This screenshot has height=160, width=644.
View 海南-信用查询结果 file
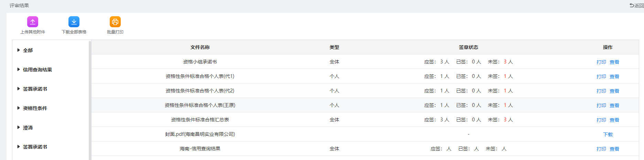[x=614, y=149]
